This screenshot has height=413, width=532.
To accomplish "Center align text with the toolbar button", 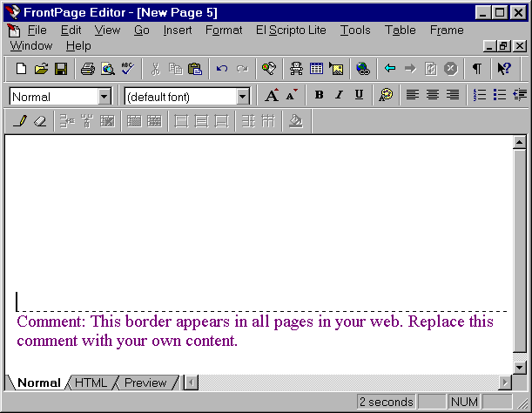I will [x=433, y=96].
